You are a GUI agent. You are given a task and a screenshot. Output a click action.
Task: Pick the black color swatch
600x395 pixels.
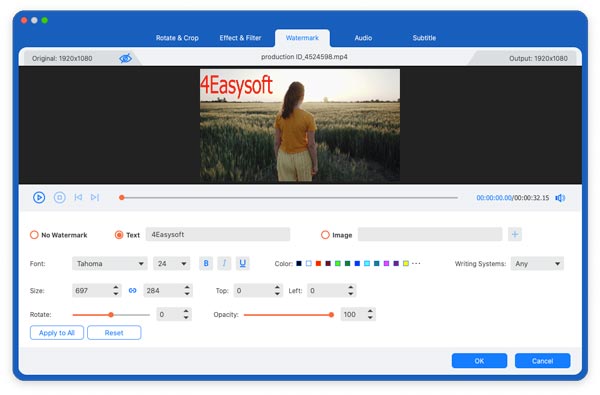tap(299, 263)
